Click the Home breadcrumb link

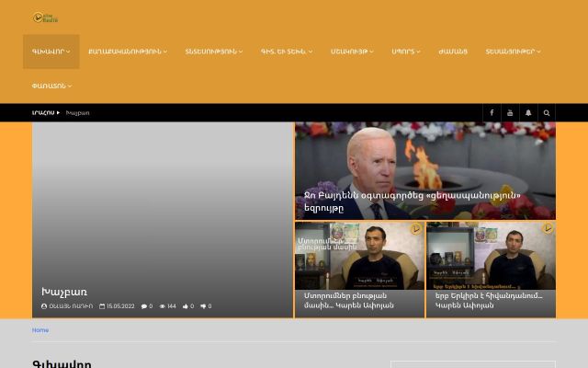coord(40,330)
